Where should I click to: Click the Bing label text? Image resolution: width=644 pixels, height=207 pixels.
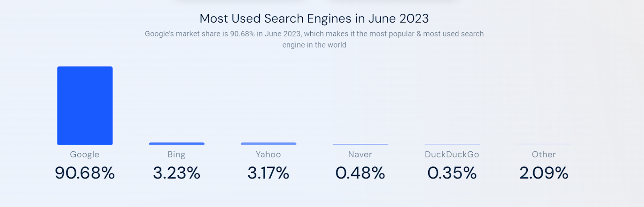coord(176,155)
